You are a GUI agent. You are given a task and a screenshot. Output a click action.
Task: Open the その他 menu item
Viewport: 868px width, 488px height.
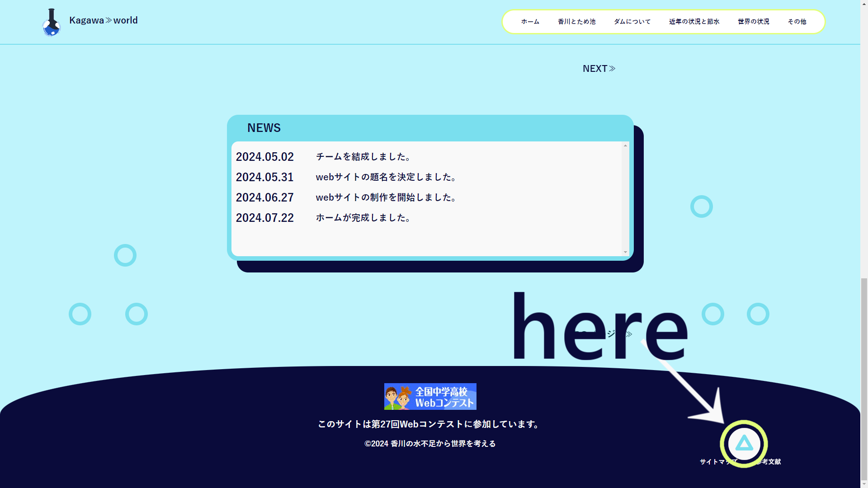coord(797,22)
